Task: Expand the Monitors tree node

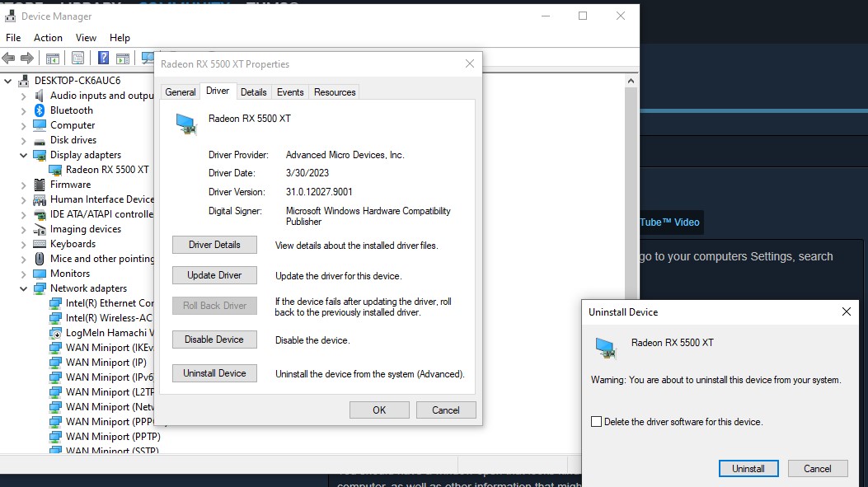Action: tap(23, 274)
